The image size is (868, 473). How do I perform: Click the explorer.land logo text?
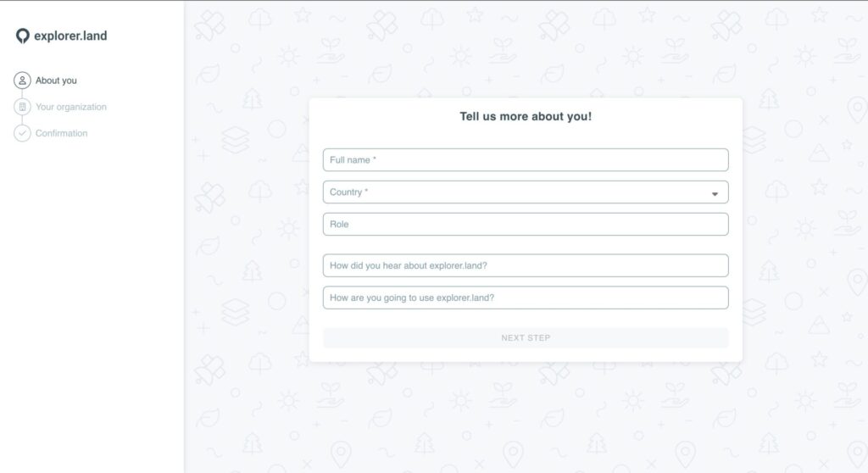[x=70, y=36]
